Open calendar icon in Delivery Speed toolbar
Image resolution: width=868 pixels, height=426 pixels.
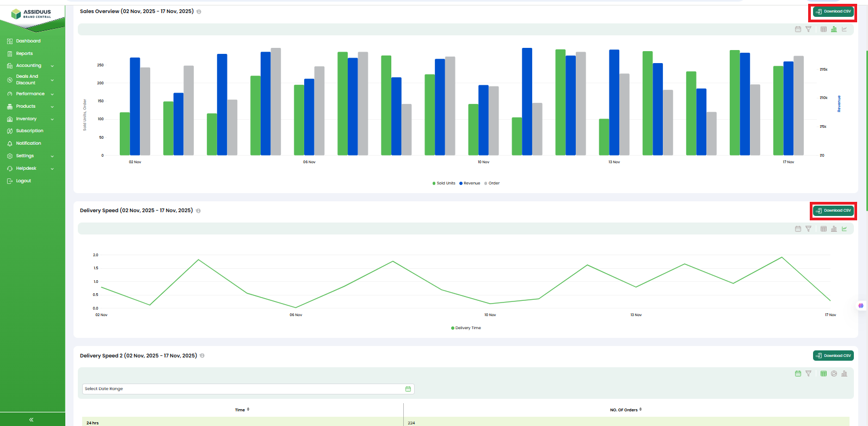pos(798,229)
